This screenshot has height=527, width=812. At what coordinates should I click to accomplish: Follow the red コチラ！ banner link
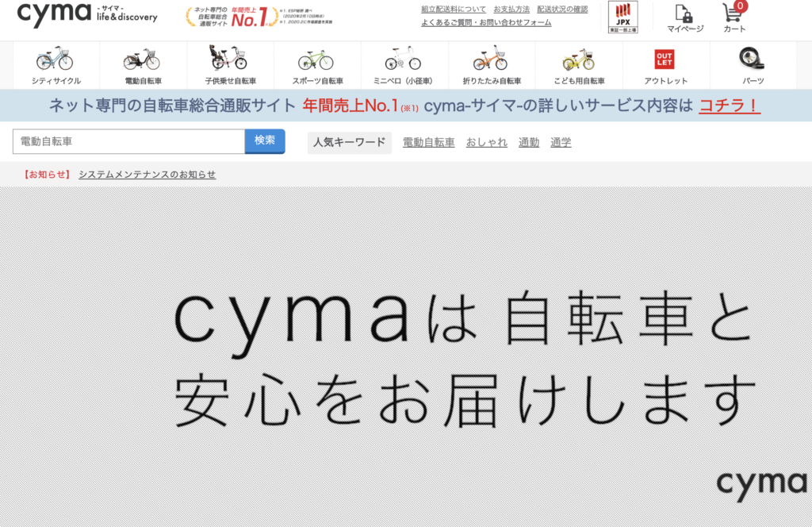click(x=730, y=106)
